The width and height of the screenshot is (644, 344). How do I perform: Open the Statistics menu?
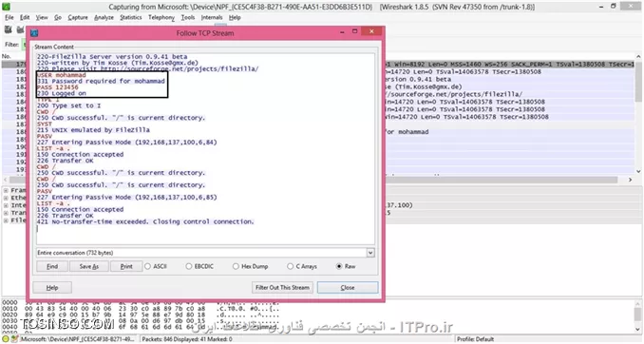tap(131, 17)
